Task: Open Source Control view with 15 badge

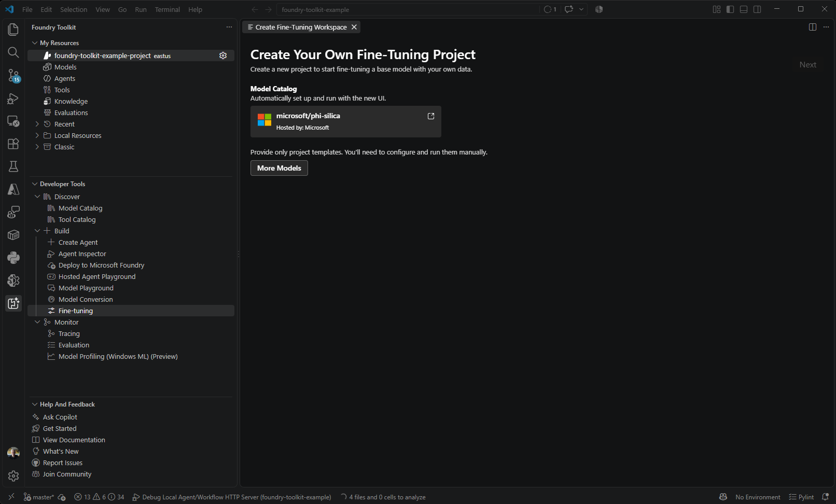Action: tap(13, 76)
